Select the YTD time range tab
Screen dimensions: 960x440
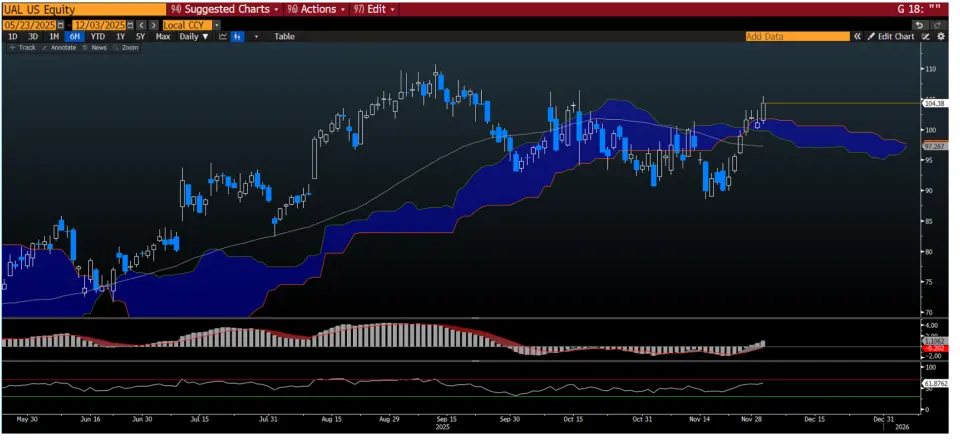(x=97, y=36)
